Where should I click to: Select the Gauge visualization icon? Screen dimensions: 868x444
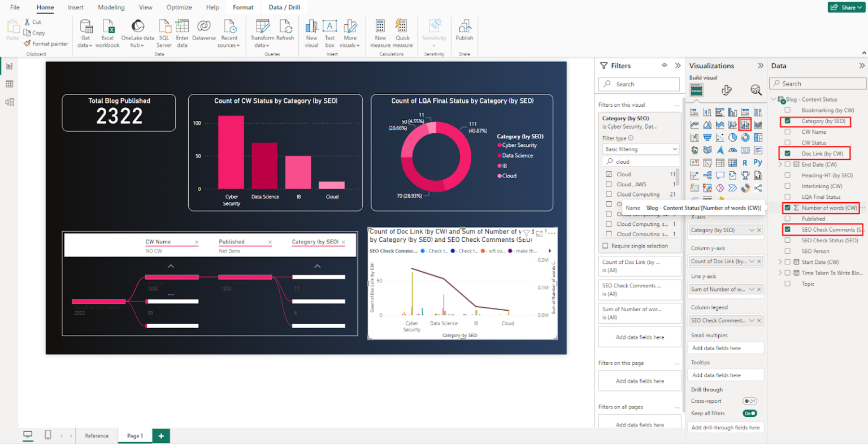pos(732,150)
